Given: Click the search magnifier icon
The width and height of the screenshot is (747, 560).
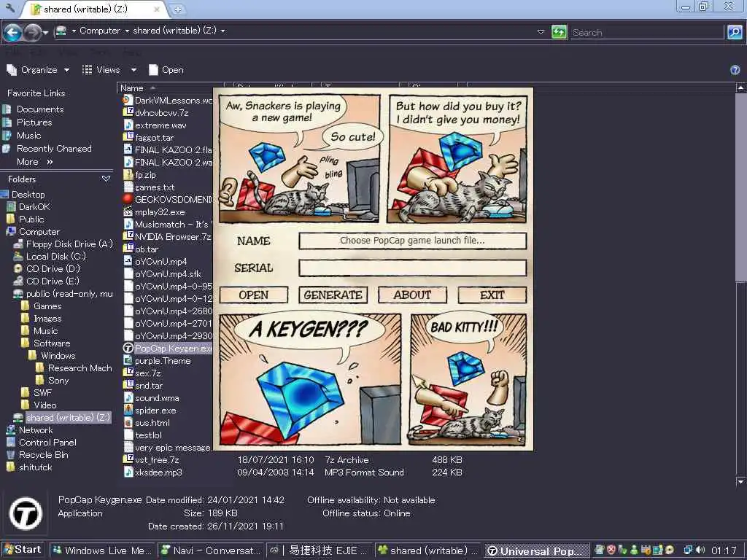Looking at the screenshot, I should tap(735, 32).
